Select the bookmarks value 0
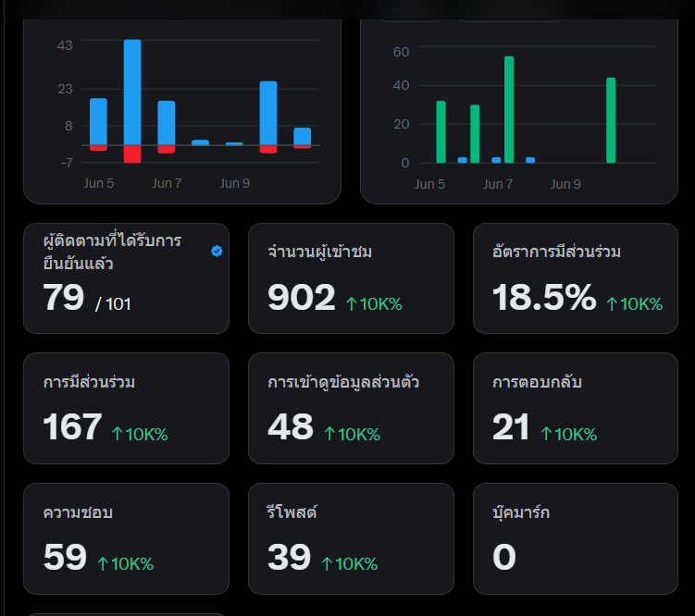Screen dimensions: 695x616 point(504,557)
